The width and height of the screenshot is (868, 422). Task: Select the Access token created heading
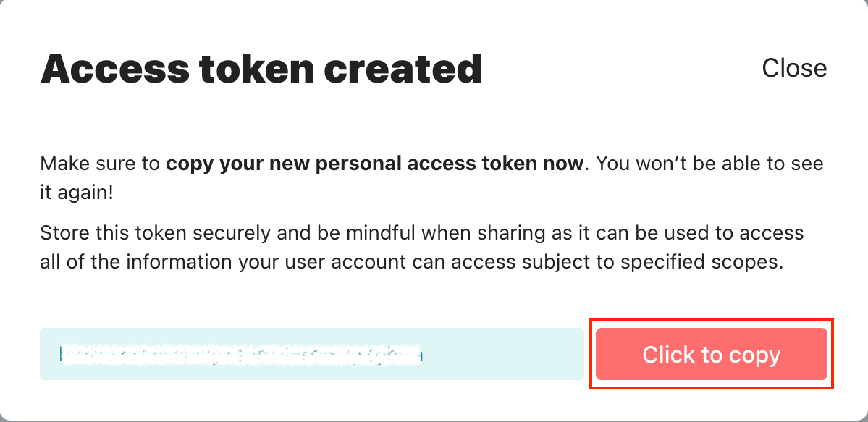pos(261,68)
